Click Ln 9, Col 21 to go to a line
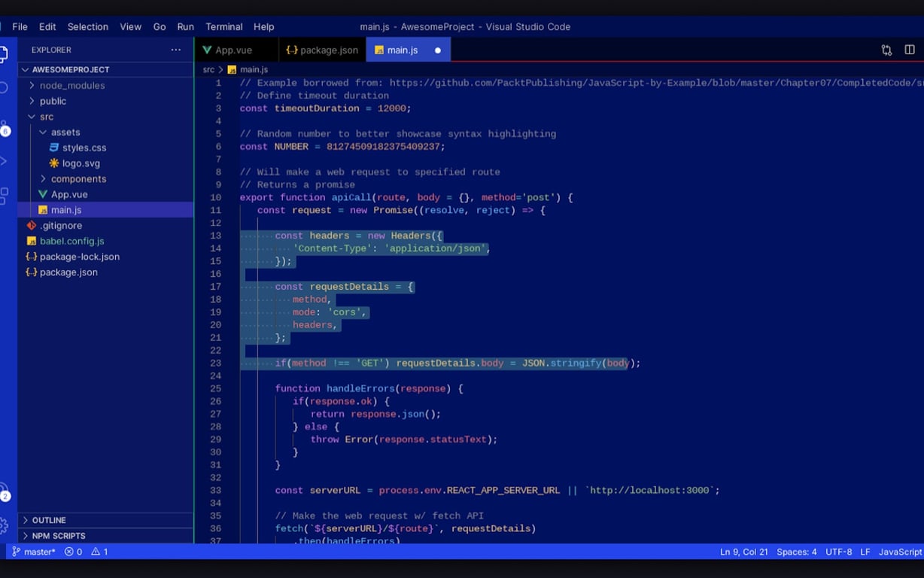924x578 pixels. [x=743, y=551]
